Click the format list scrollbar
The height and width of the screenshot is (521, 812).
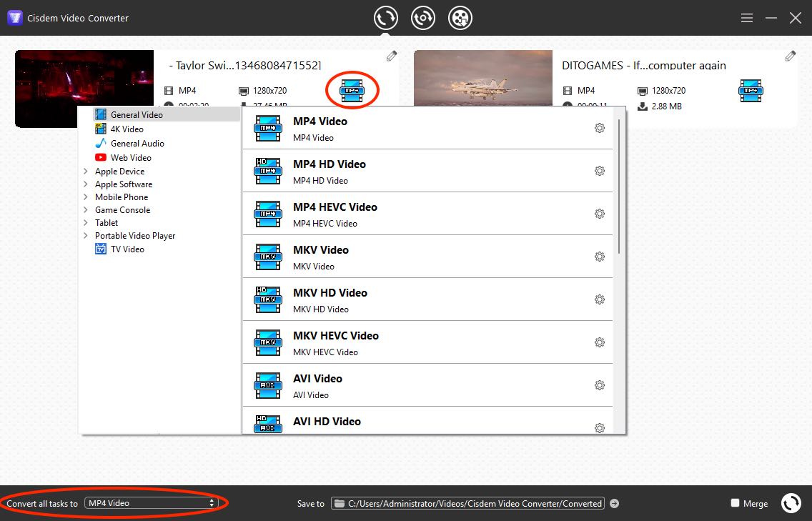[619, 187]
